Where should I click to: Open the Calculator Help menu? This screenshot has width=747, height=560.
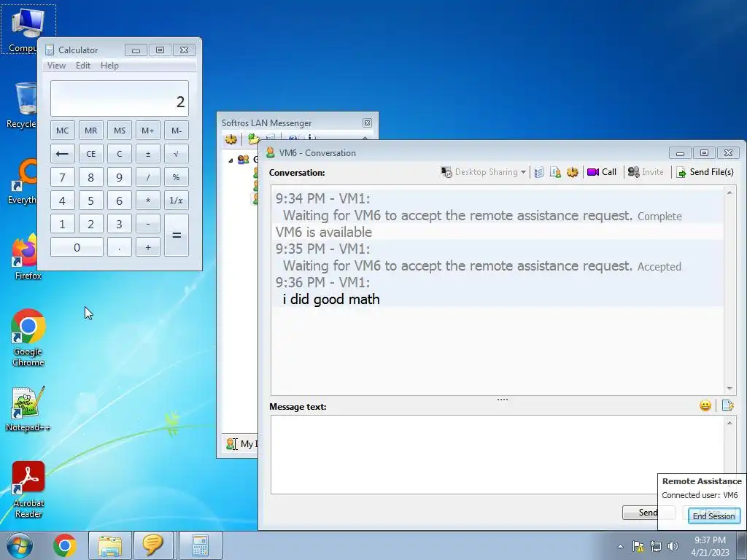(x=109, y=66)
